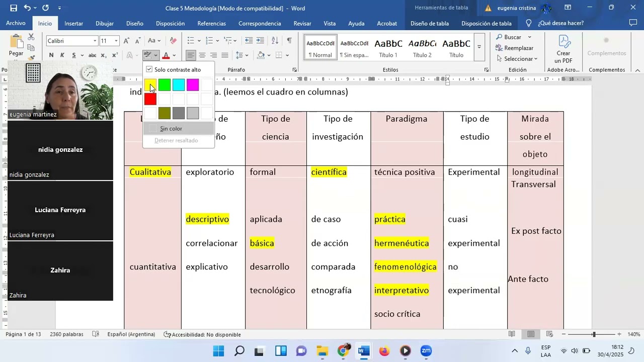This screenshot has height=362, width=644.
Task: Switch to the Referencias tab
Action: click(211, 23)
